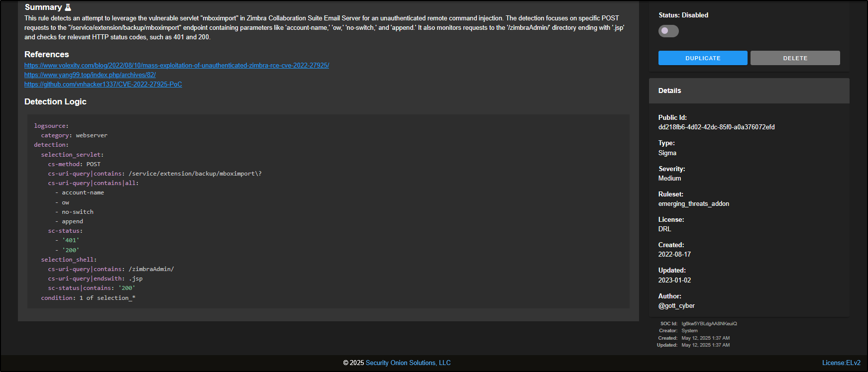Click the License:ELv2 footer link

841,363
